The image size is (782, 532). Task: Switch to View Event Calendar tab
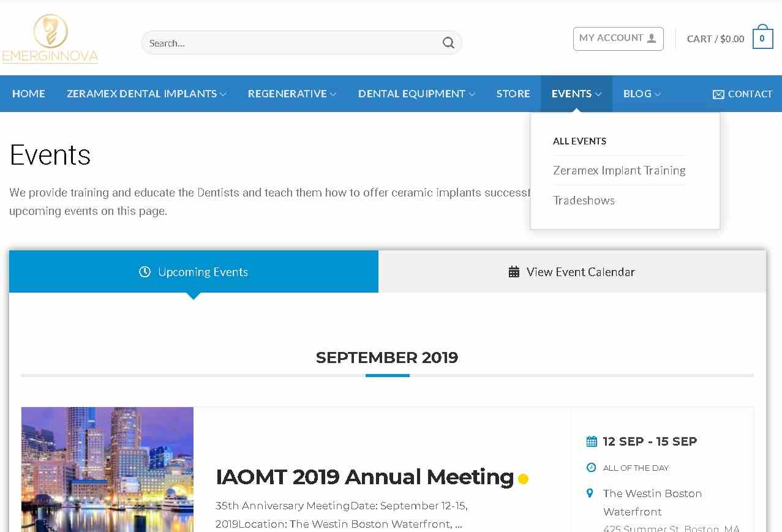pyautogui.click(x=572, y=272)
